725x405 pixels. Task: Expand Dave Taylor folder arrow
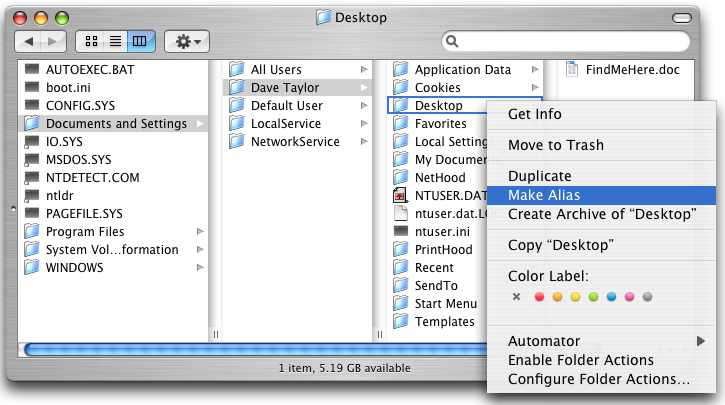pos(364,87)
